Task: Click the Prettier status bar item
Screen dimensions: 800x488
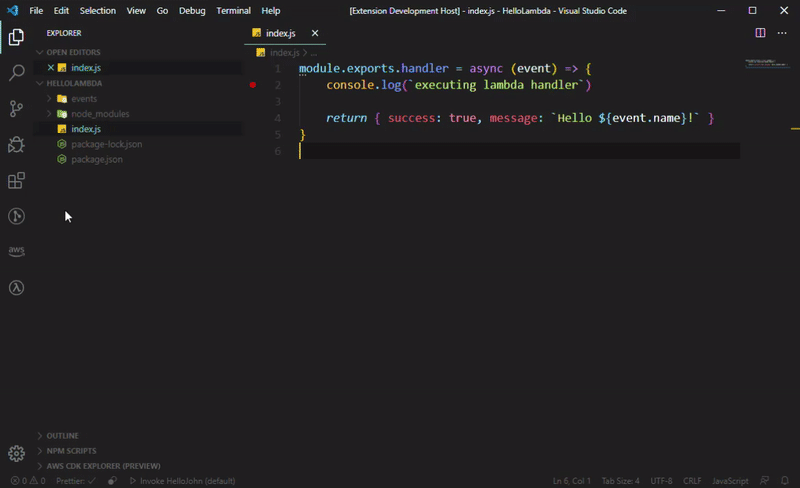Action: coord(76,481)
